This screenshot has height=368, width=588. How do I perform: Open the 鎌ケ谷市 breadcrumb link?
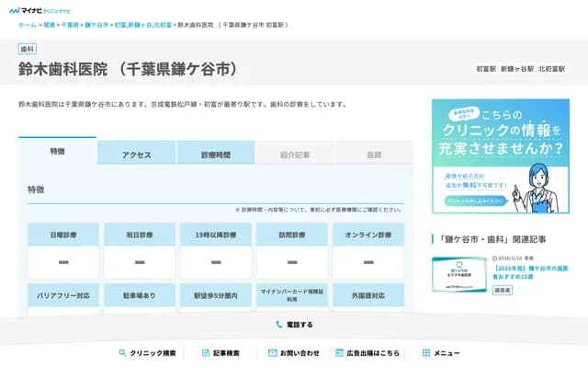pyautogui.click(x=97, y=25)
